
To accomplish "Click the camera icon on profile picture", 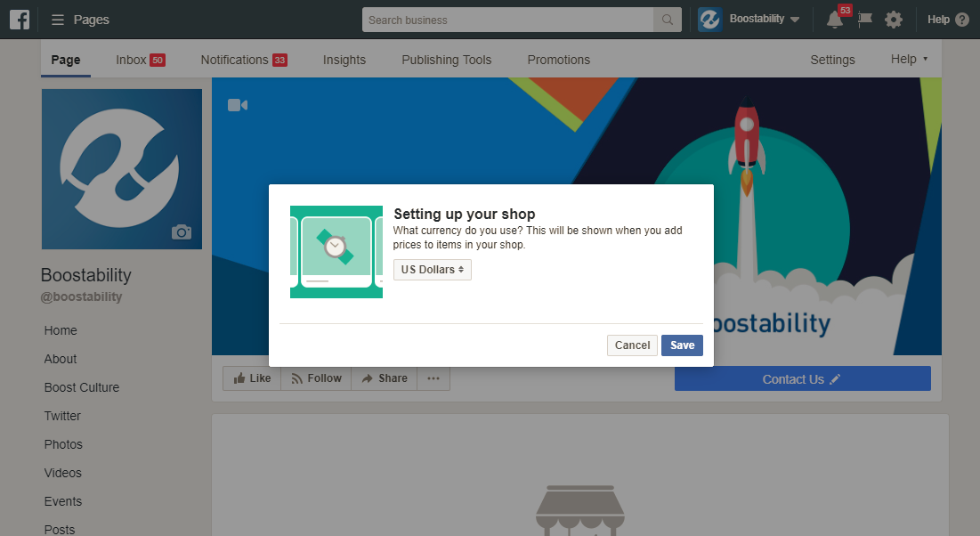I will pos(182,232).
